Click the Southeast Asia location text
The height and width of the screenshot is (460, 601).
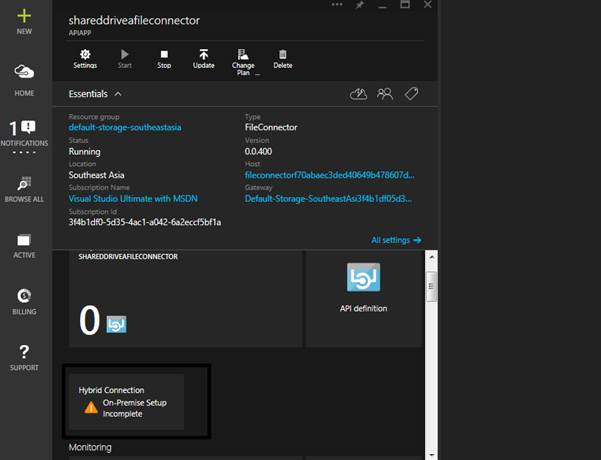pos(96,175)
